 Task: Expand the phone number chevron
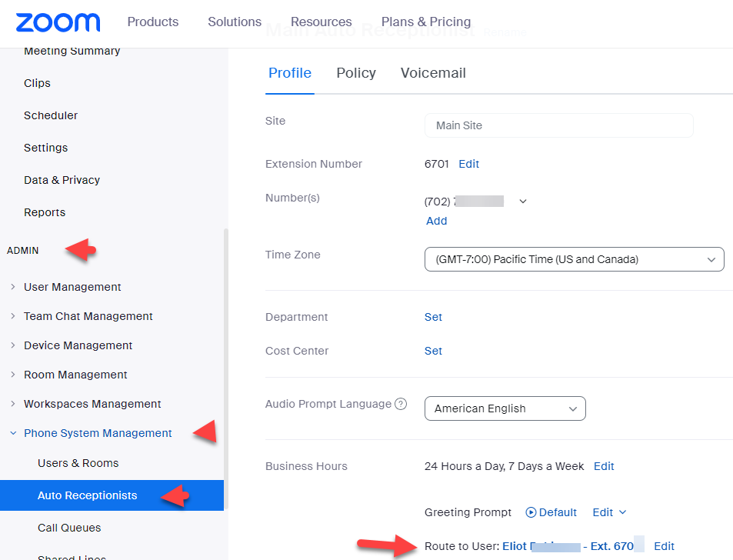coord(523,202)
